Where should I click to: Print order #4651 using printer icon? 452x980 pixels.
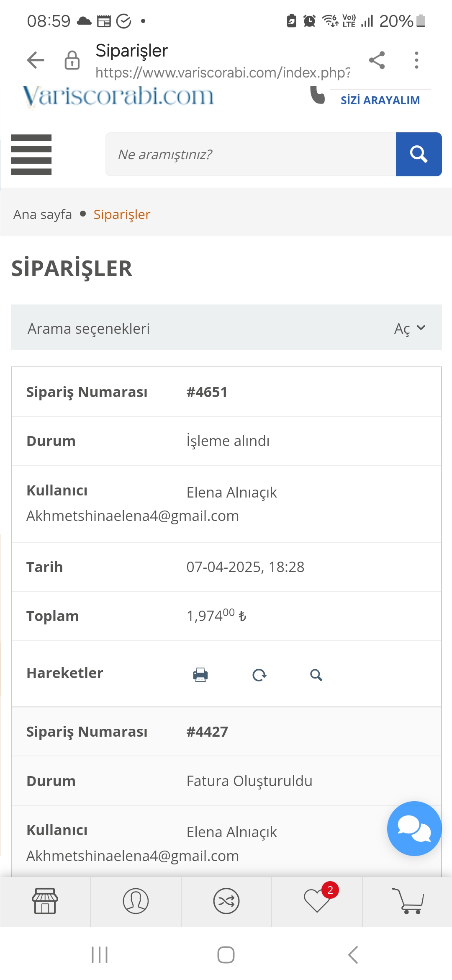pos(200,675)
